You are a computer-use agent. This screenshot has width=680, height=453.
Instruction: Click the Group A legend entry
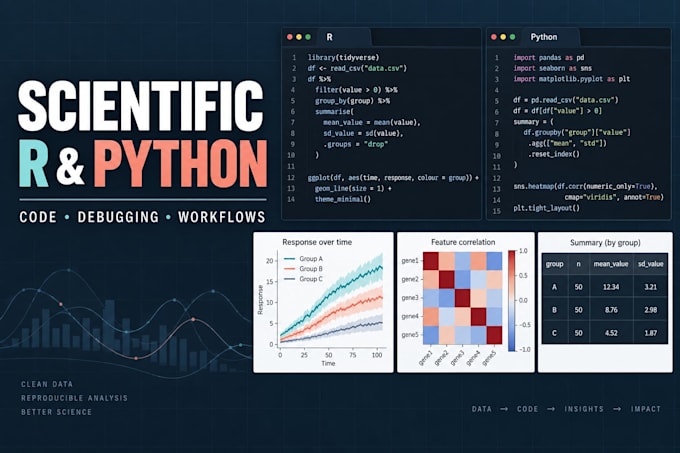pos(303,259)
